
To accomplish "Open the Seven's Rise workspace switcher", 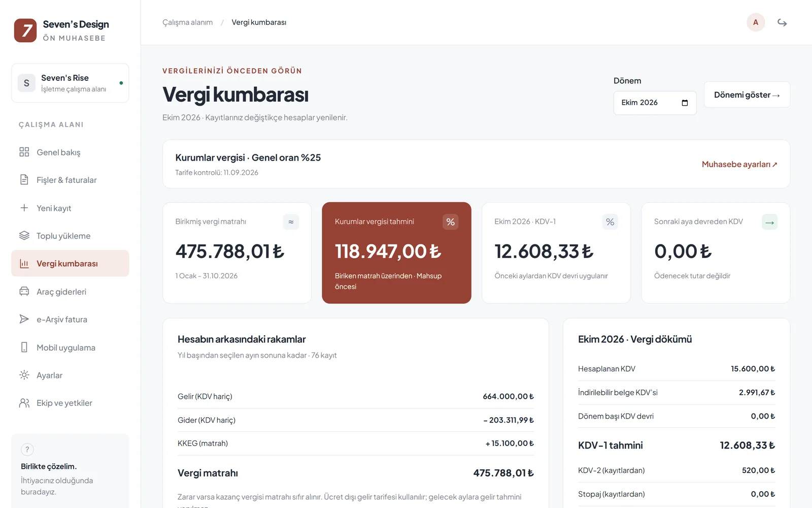I will point(70,83).
